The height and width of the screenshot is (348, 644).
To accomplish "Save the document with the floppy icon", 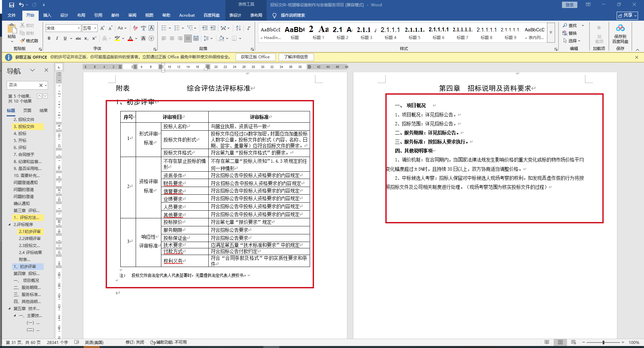I will (x=12, y=5).
